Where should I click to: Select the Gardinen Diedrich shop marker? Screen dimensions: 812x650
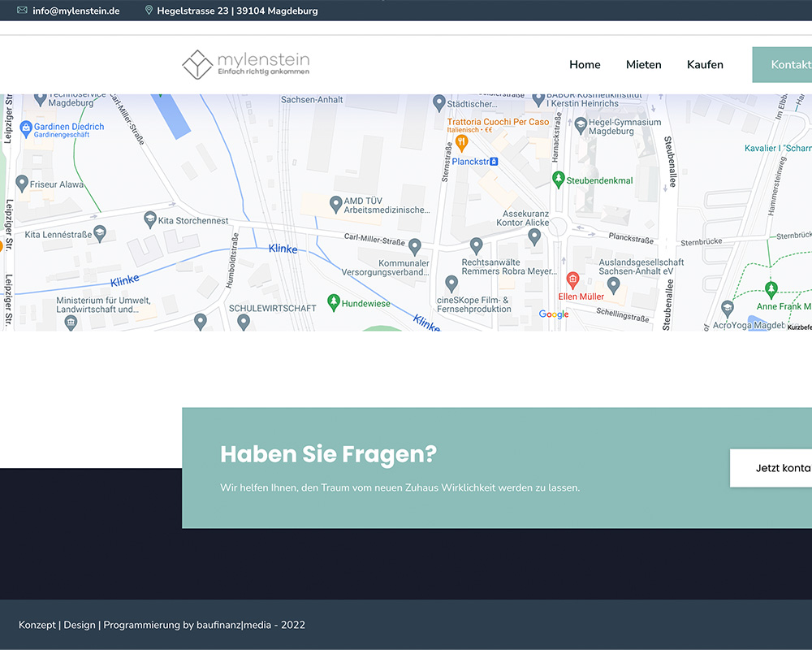point(26,128)
